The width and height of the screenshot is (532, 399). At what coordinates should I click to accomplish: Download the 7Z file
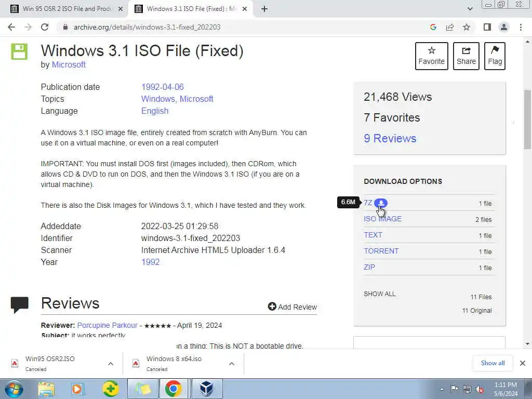[x=368, y=203]
